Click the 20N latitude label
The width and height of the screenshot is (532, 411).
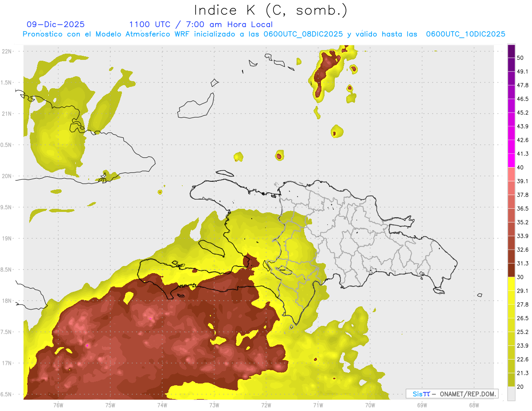click(x=7, y=176)
